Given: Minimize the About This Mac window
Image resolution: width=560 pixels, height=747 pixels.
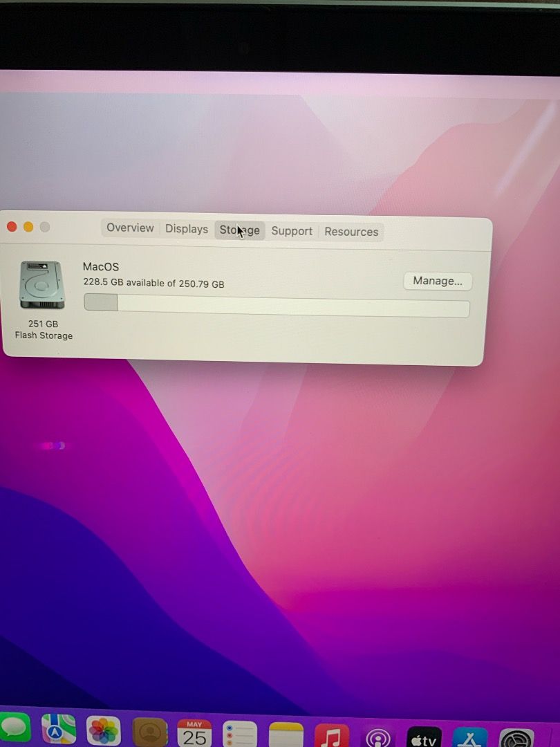Looking at the screenshot, I should pyautogui.click(x=28, y=227).
